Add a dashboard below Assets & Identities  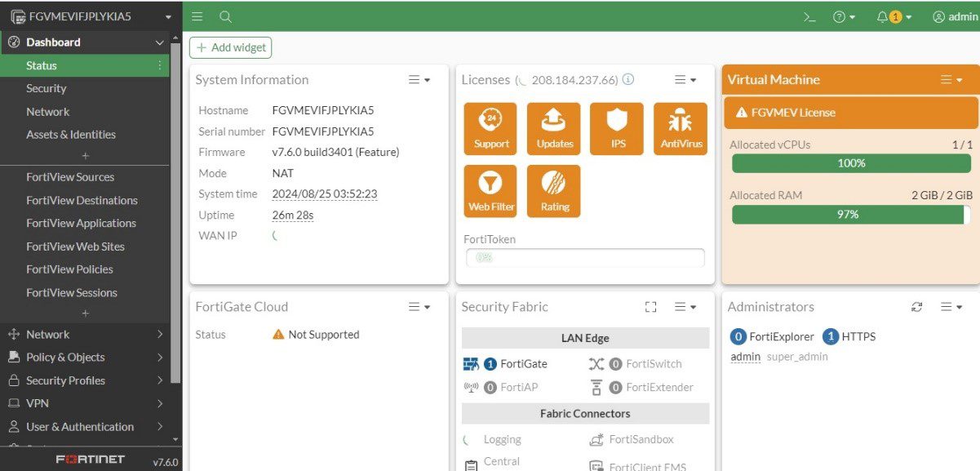86,156
